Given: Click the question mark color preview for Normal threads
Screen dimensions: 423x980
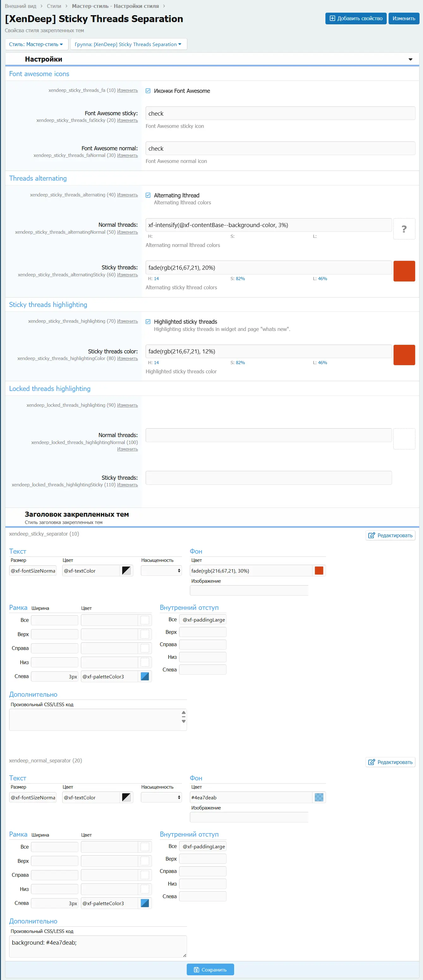Looking at the screenshot, I should pos(404,229).
